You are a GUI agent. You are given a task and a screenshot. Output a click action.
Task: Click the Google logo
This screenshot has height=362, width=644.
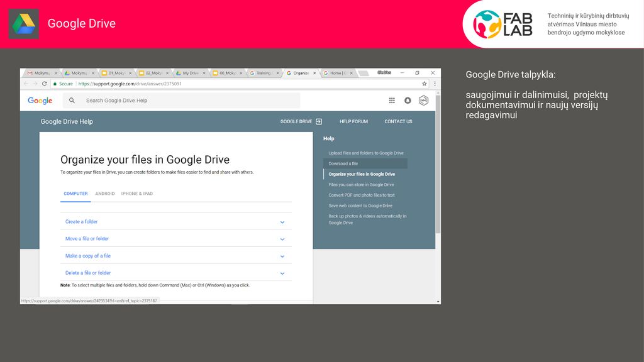coord(40,101)
